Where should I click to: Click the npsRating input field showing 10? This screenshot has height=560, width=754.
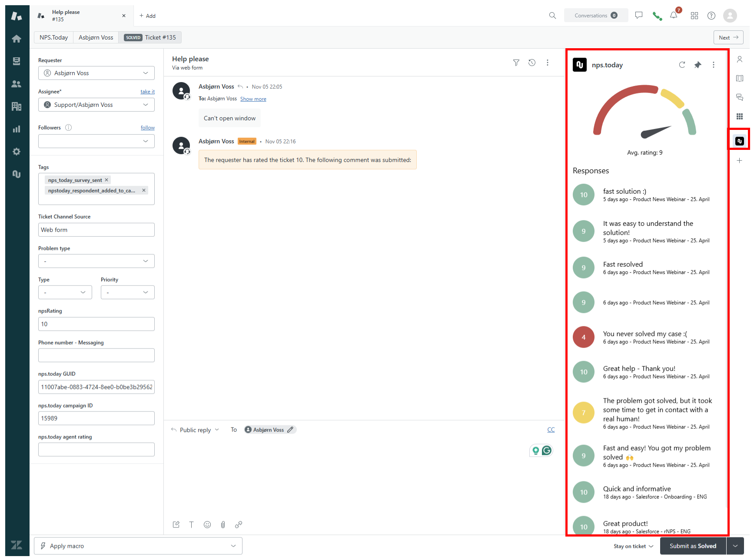[96, 324]
